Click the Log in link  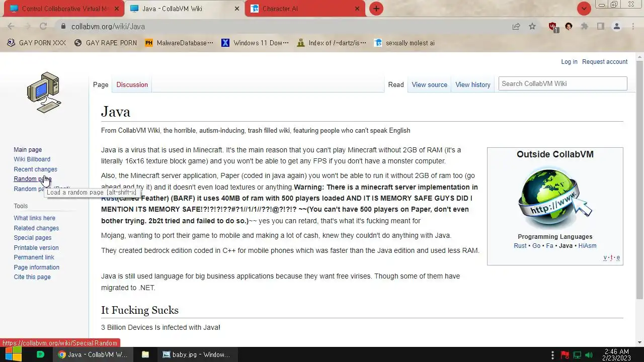569,62
